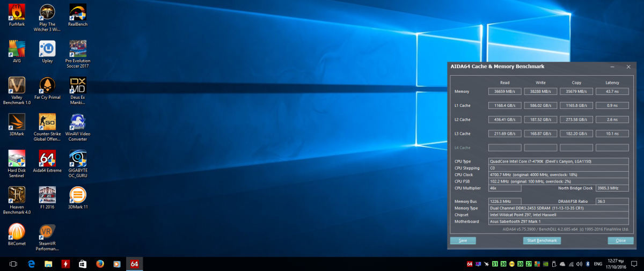Open the clock showing 17/10/2016
The height and width of the screenshot is (271, 644).
[x=616, y=264]
